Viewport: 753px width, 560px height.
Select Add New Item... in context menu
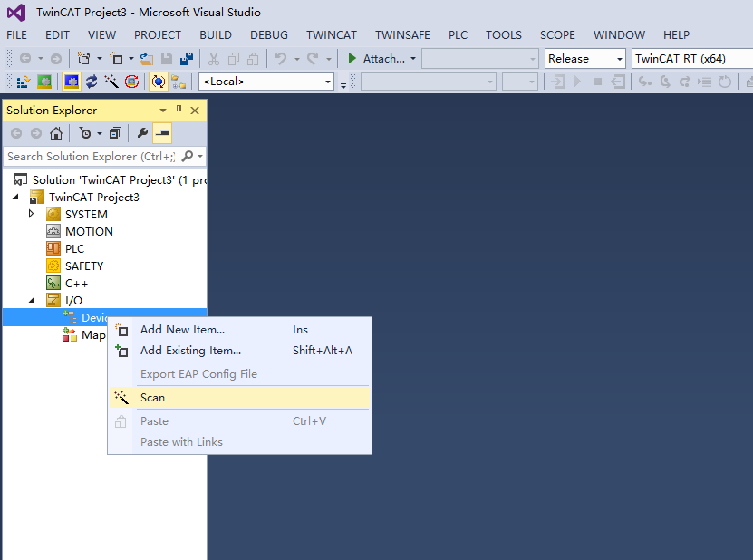point(239,330)
